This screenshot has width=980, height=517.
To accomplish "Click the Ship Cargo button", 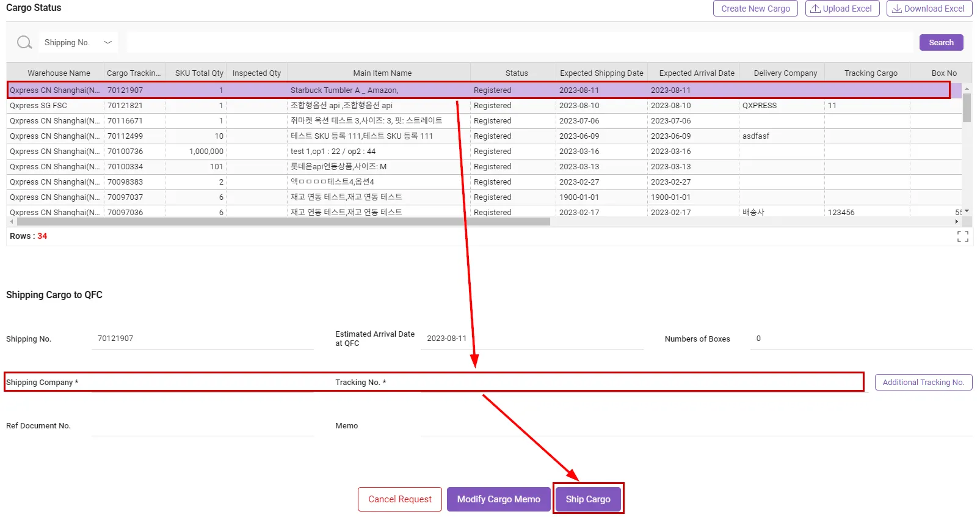I will pyautogui.click(x=588, y=499).
